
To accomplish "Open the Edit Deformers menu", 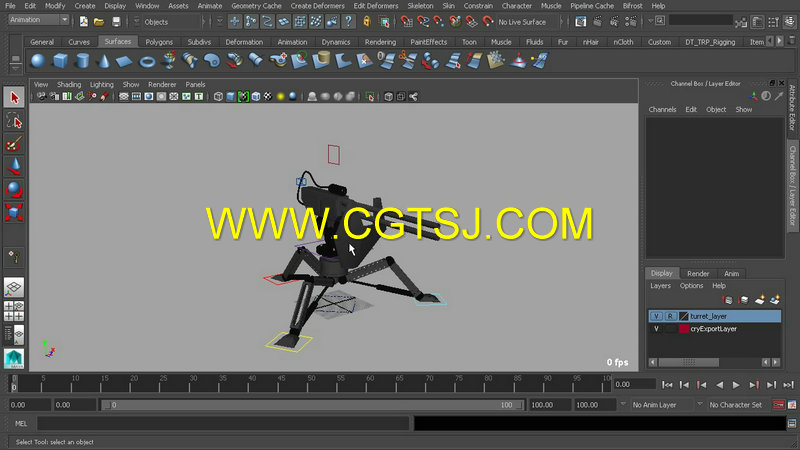I will [376, 6].
